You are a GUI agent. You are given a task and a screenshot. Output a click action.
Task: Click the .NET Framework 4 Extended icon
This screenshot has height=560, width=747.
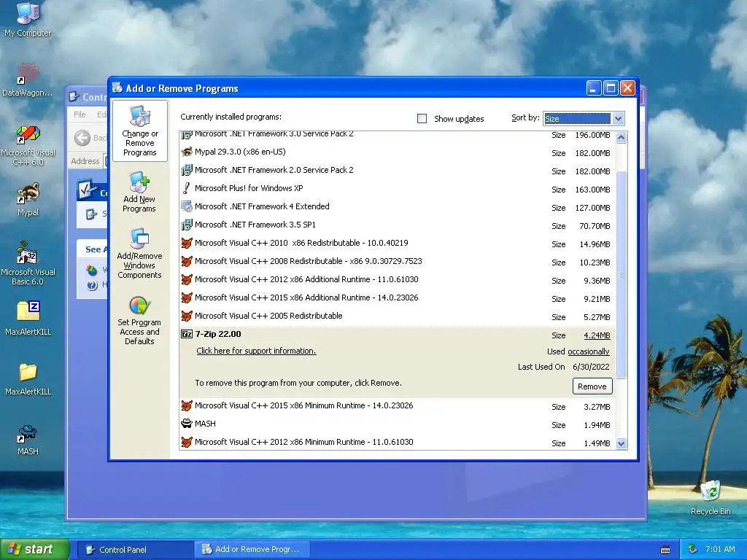(187, 206)
